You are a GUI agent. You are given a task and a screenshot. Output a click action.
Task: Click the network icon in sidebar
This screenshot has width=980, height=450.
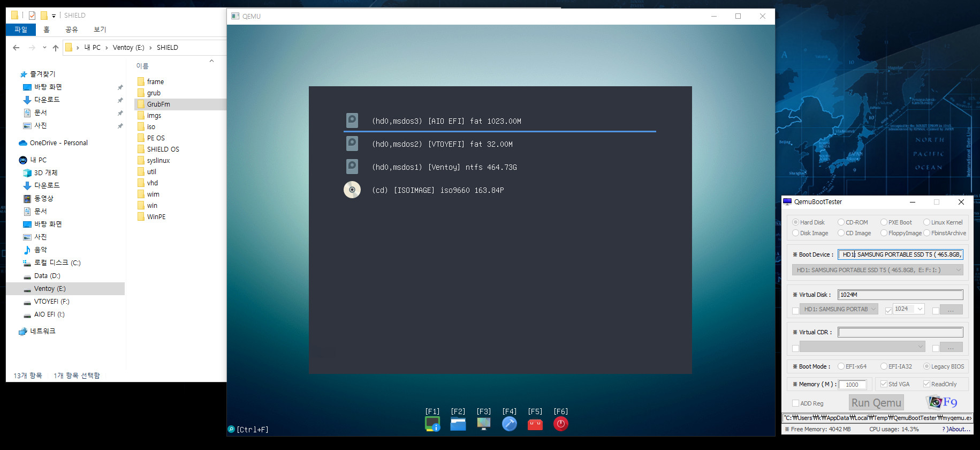pyautogui.click(x=23, y=332)
